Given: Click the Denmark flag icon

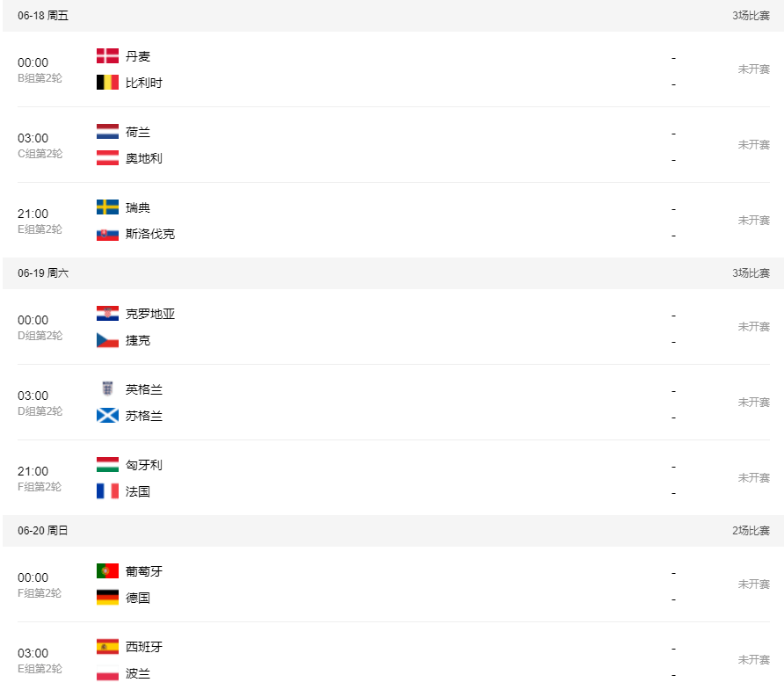Looking at the screenshot, I should pos(107,56).
